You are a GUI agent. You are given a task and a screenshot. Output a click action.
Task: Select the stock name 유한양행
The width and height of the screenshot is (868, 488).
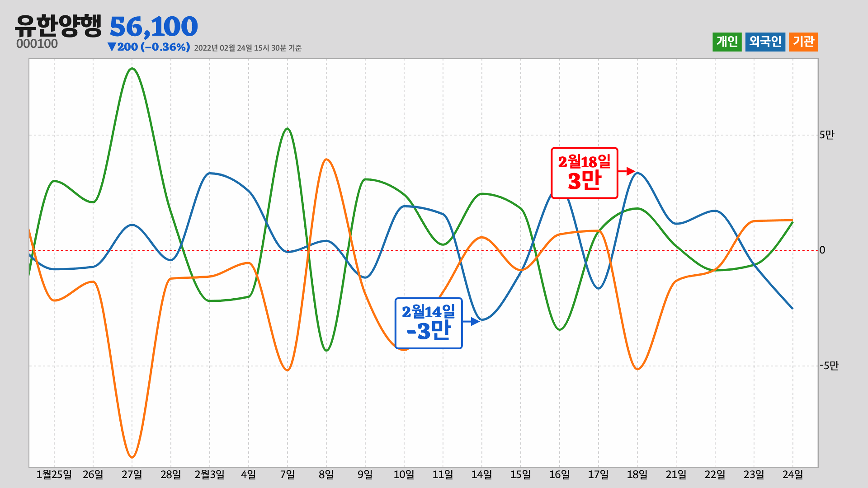point(58,26)
